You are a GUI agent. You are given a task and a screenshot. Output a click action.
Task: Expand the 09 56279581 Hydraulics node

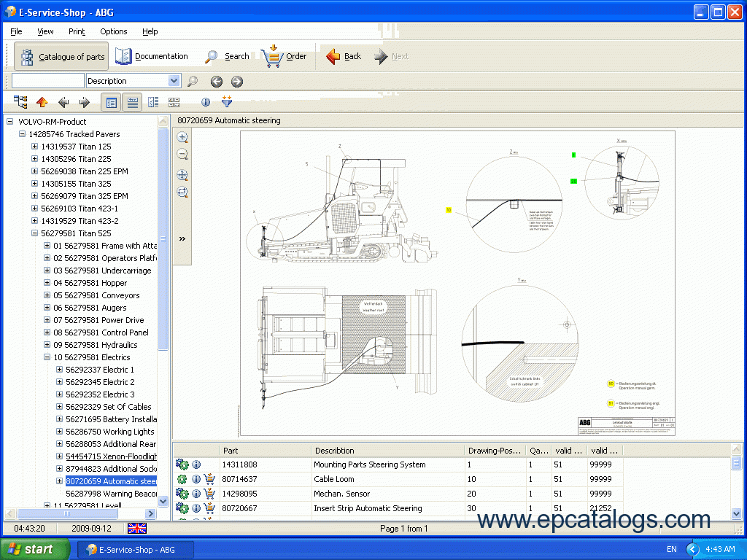[x=47, y=344]
